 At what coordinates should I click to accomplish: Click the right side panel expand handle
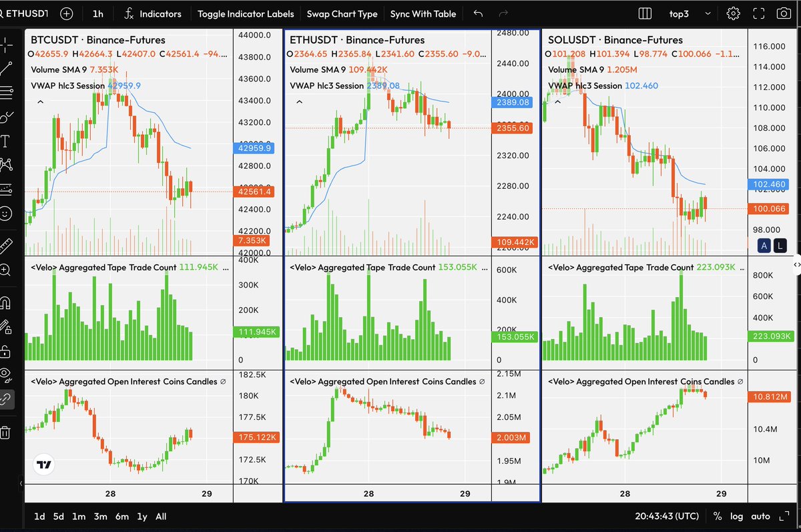(x=796, y=265)
